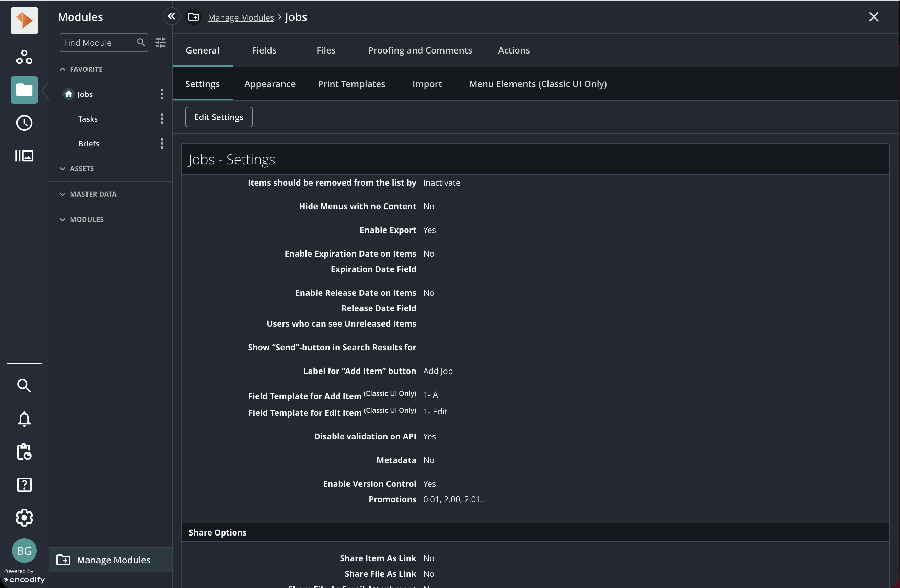900x588 pixels.
Task: Open the clipboard tasks icon
Action: pyautogui.click(x=24, y=451)
